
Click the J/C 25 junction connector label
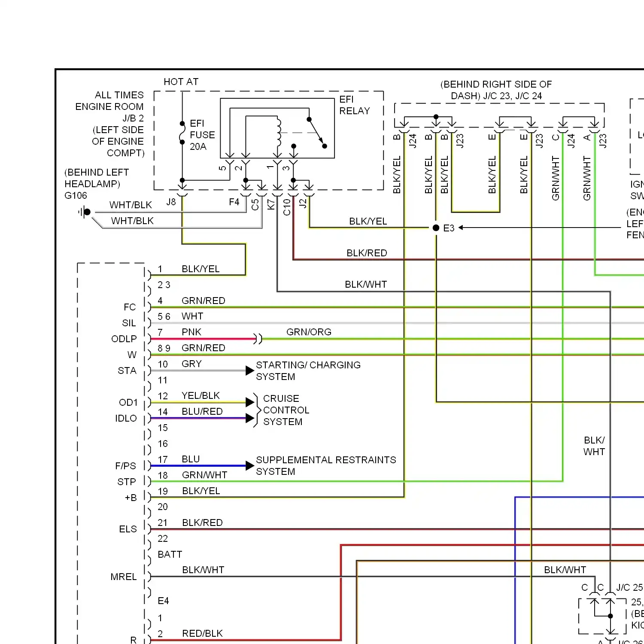pyautogui.click(x=629, y=587)
